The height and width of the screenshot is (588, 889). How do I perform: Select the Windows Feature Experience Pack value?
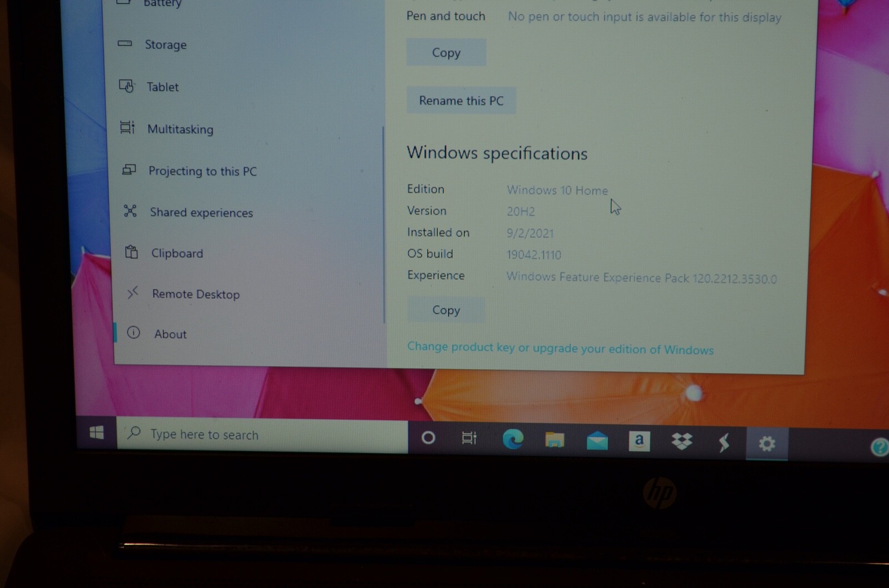coord(642,278)
